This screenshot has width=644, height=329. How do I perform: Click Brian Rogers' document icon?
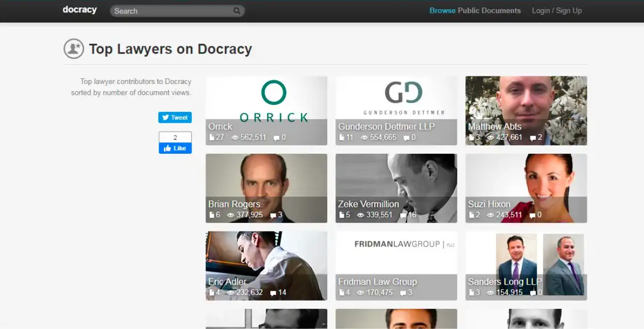click(x=211, y=215)
